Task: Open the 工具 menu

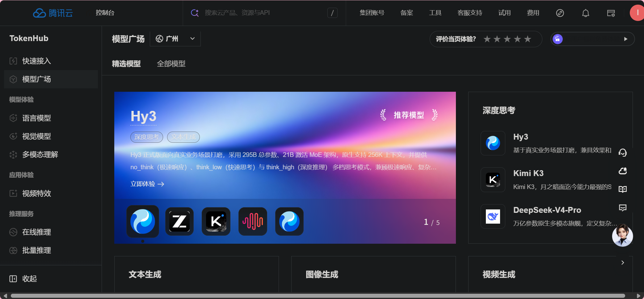Action: 435,13
